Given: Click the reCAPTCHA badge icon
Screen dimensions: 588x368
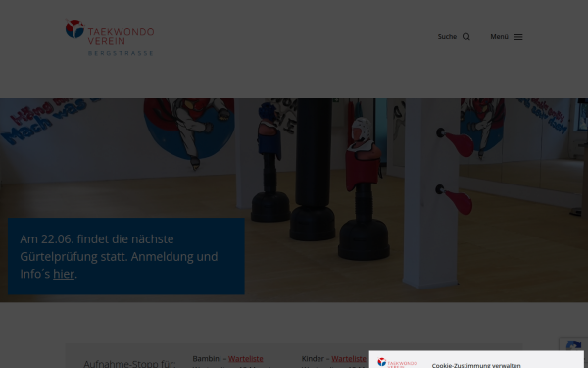Looking at the screenshot, I should 573,345.
